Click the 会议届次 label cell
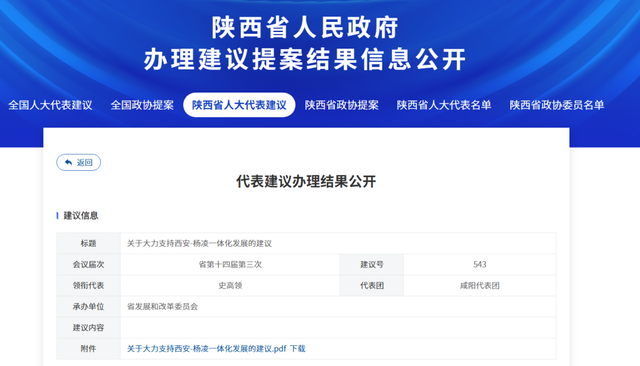Screen dimensions: 640x366 click(88, 264)
